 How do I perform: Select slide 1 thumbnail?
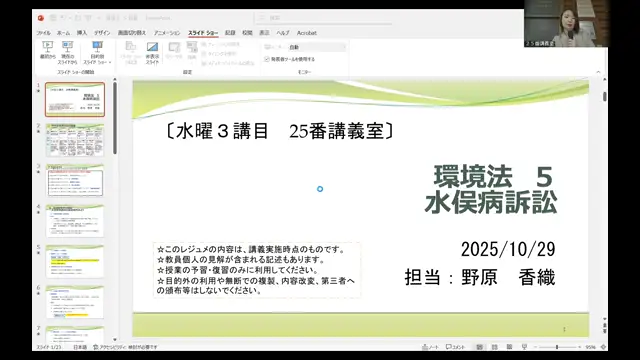75,100
